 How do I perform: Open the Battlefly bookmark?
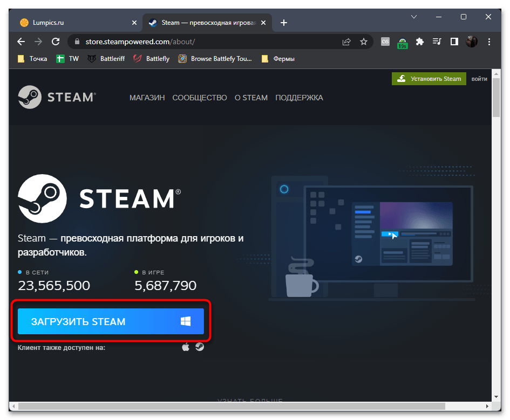(152, 59)
